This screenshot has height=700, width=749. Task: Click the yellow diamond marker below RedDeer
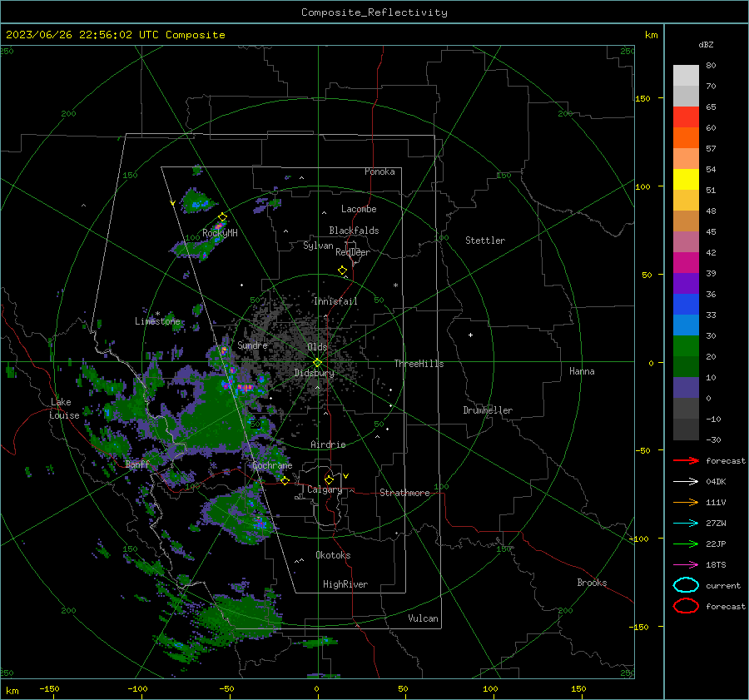(343, 271)
